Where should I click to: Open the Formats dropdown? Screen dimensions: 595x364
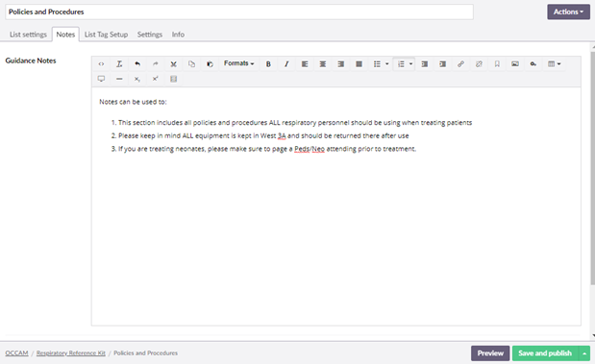(x=238, y=63)
